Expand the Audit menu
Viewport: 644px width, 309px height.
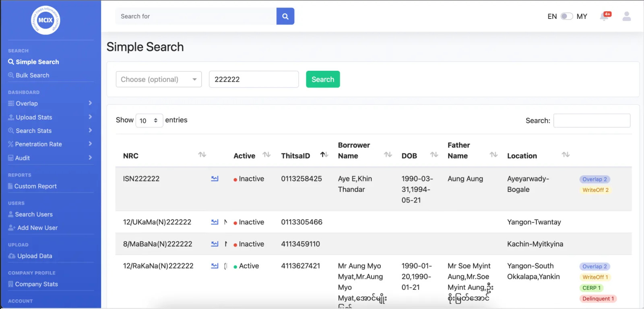[50, 158]
